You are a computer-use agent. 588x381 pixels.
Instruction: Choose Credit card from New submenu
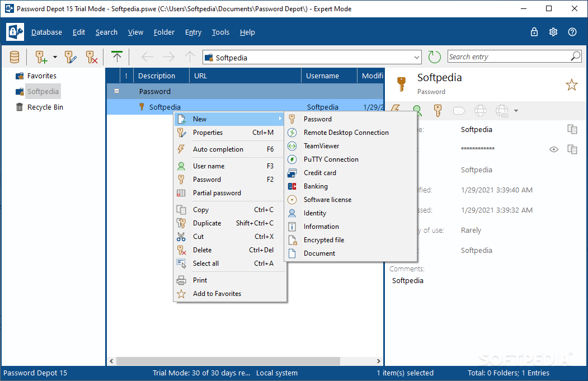tap(319, 173)
